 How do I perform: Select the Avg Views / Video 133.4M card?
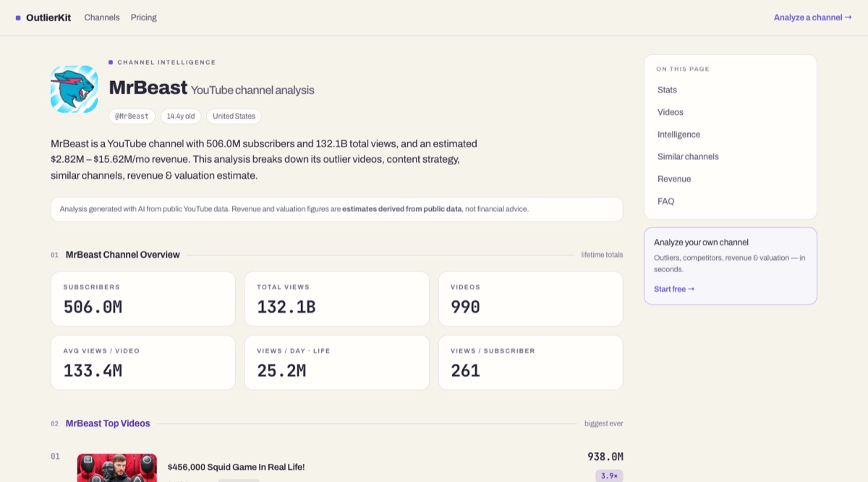tap(143, 363)
